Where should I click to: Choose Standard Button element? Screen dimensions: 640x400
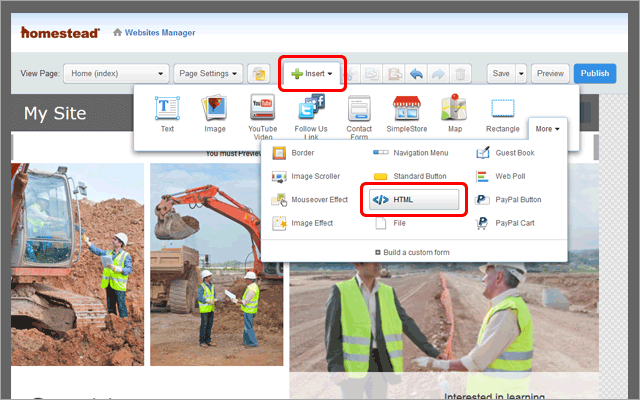pos(409,176)
